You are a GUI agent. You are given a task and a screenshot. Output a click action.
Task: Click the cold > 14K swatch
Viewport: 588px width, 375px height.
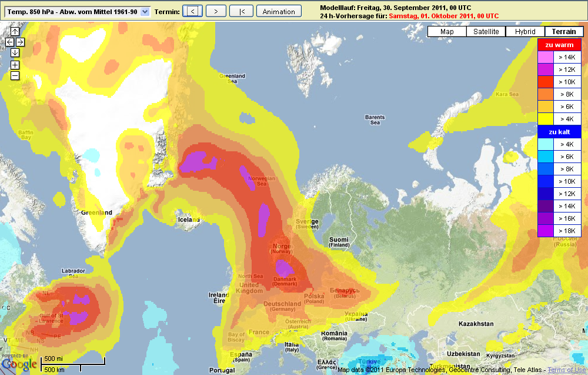click(x=546, y=206)
